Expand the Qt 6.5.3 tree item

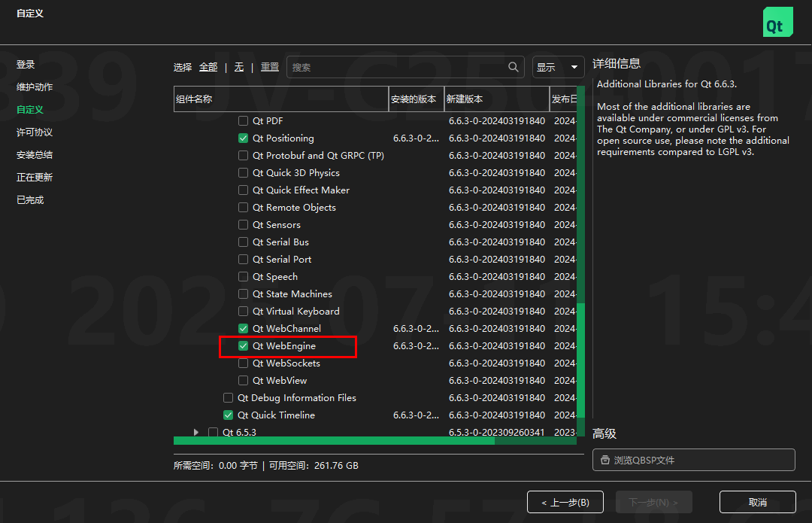[x=195, y=432]
